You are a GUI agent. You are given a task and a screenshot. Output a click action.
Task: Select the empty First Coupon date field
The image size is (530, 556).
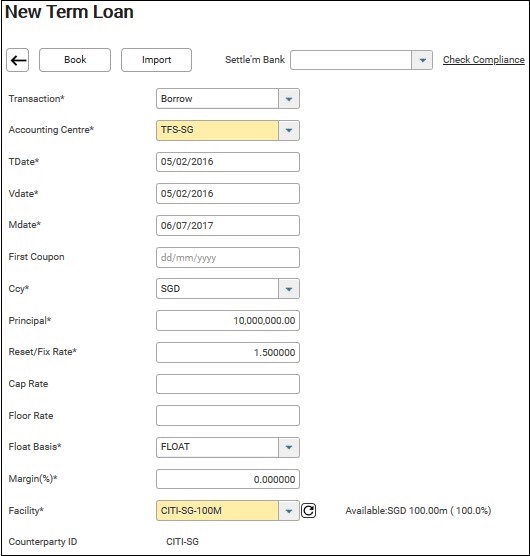pos(228,257)
